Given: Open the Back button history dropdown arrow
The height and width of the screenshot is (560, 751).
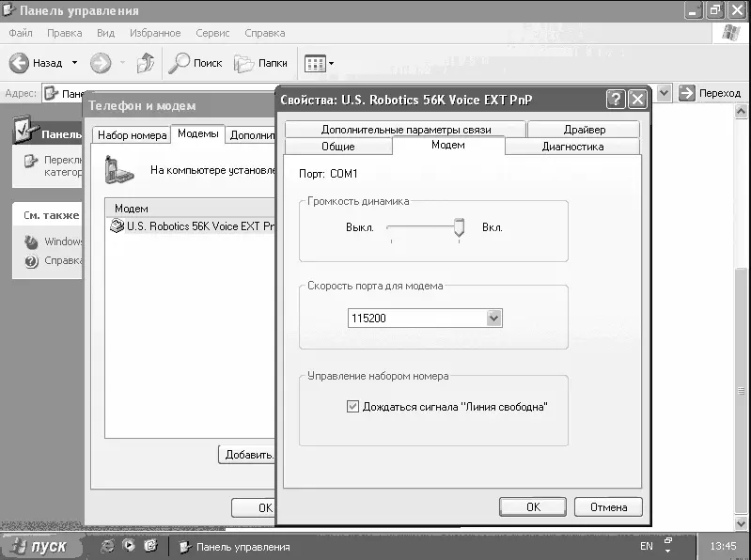Looking at the screenshot, I should pyautogui.click(x=75, y=63).
